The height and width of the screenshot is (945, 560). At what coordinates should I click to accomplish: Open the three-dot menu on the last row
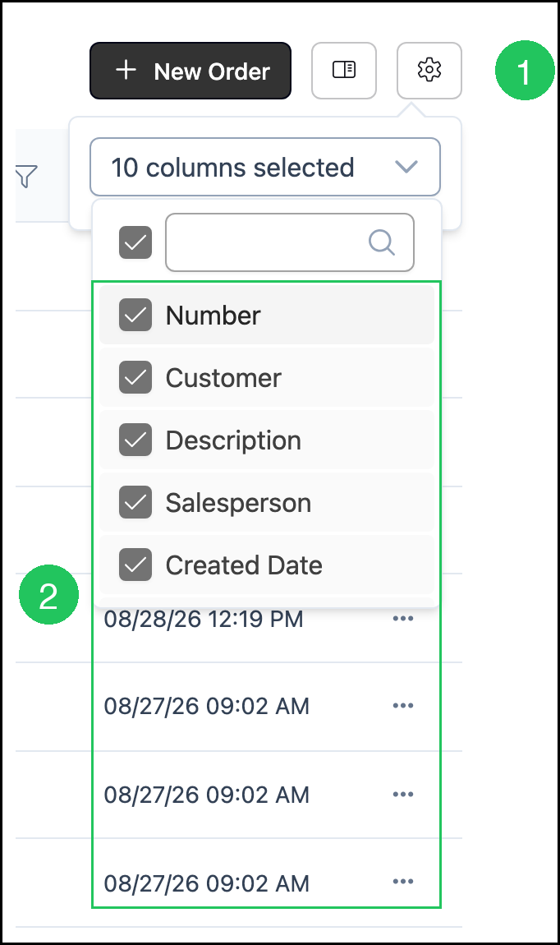403,882
